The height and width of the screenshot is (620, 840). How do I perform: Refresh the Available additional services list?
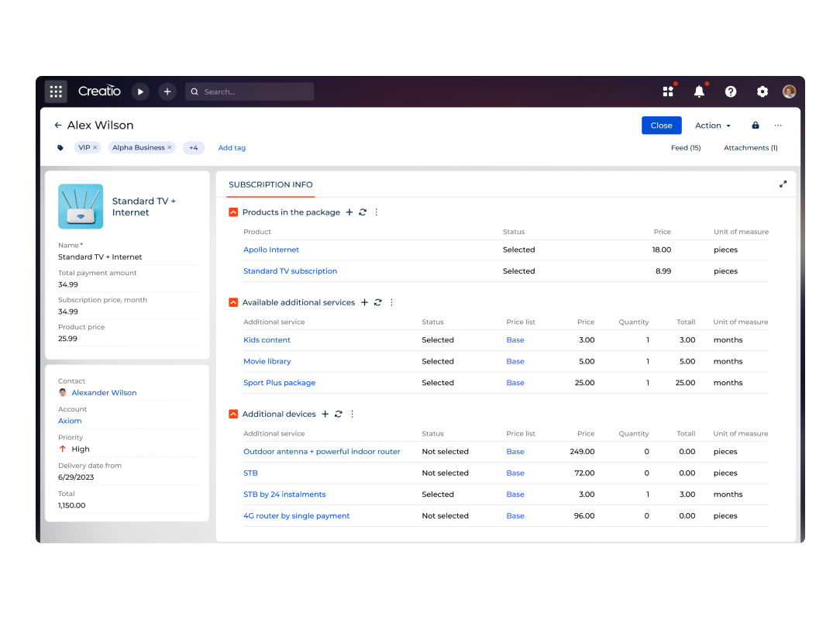tap(377, 302)
